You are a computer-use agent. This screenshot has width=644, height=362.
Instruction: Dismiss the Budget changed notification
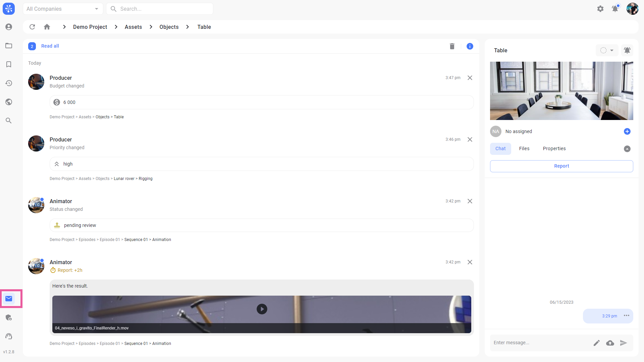coord(470,78)
